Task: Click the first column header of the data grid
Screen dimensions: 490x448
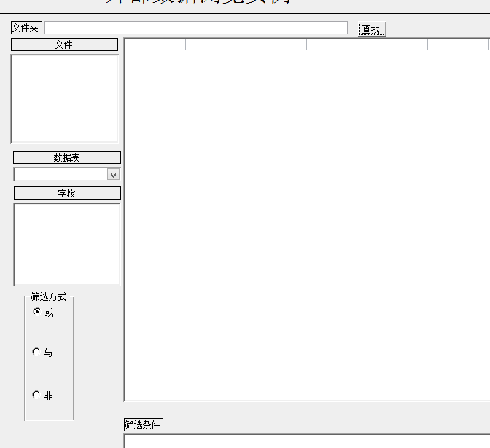Action: point(155,44)
